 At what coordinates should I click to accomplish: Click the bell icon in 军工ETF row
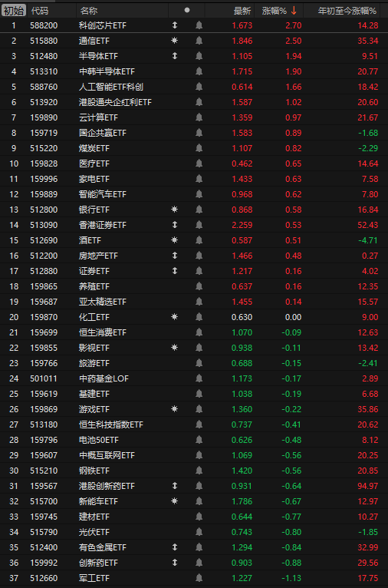199,578
